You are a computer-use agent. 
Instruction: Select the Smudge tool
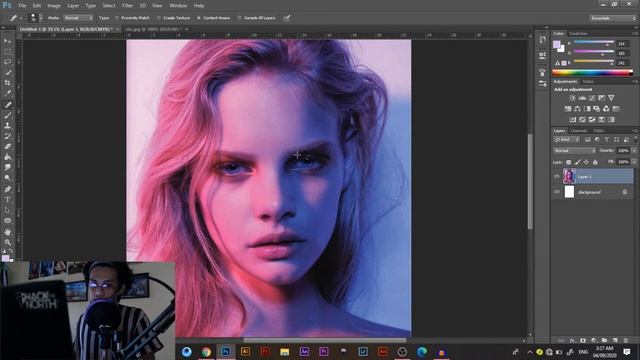(x=7, y=168)
